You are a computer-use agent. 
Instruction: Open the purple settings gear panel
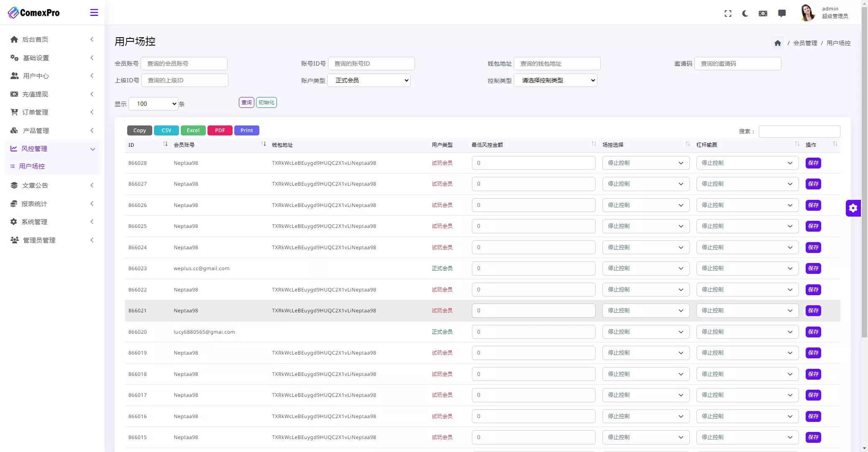click(x=853, y=208)
